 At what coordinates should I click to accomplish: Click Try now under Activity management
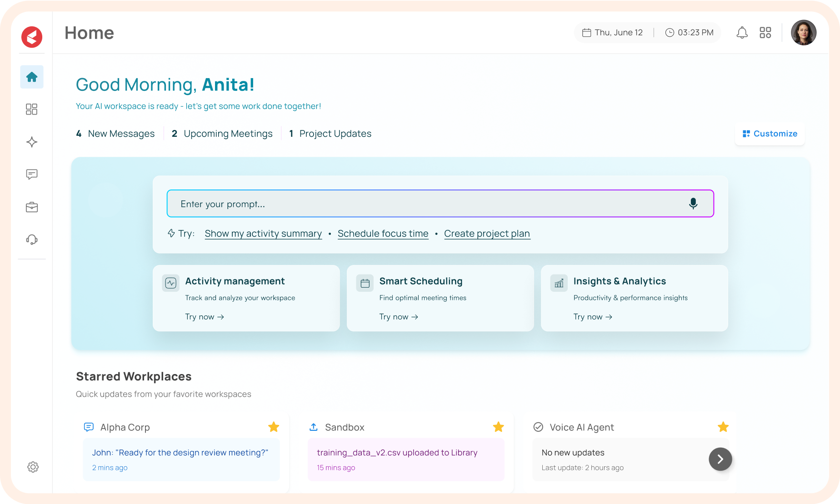click(x=205, y=317)
